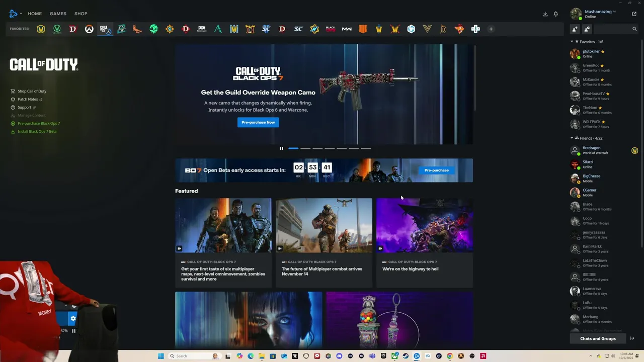Open the Doom icon in favorites
The width and height of the screenshot is (644, 362).
pos(202,29)
